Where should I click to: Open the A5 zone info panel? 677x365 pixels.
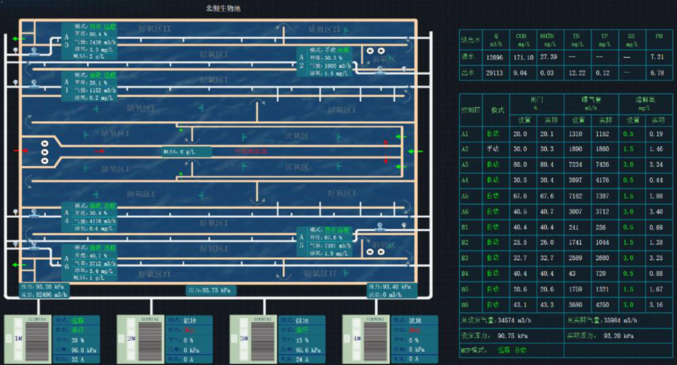(x=324, y=241)
